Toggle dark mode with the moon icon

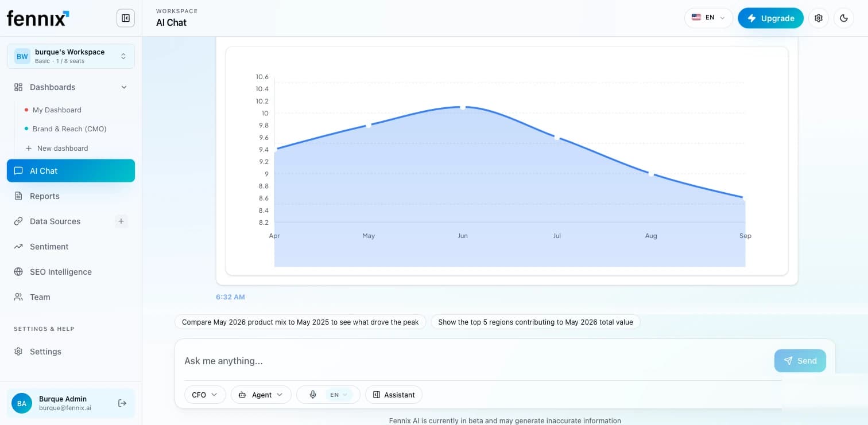point(844,18)
